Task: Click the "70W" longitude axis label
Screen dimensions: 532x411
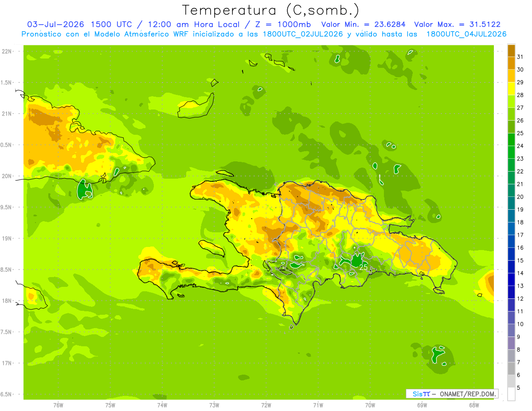Action: [x=370, y=405]
